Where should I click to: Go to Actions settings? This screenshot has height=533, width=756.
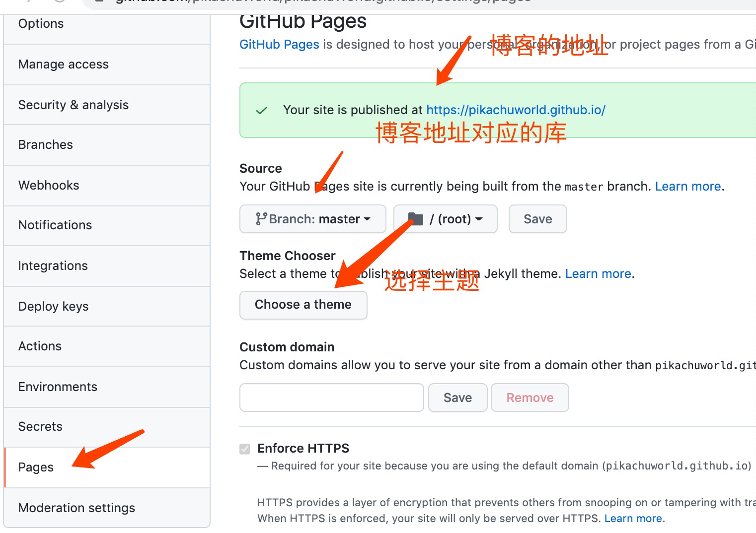[107, 346]
